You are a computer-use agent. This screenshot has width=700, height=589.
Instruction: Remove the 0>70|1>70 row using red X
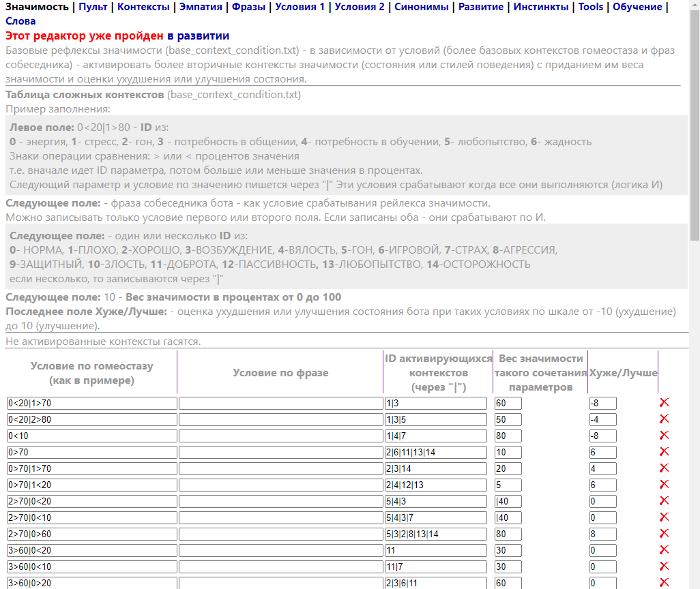664,468
